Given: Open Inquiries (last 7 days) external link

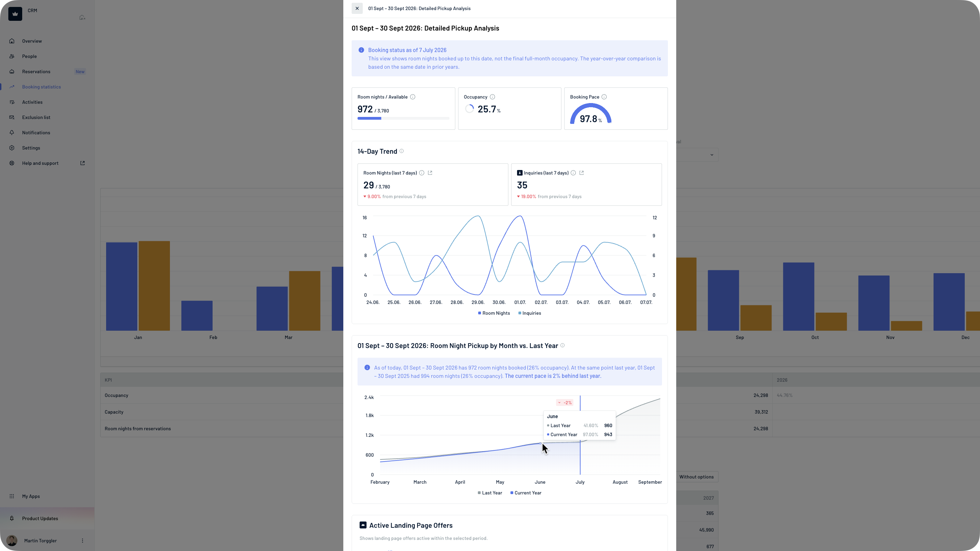Looking at the screenshot, I should (581, 173).
